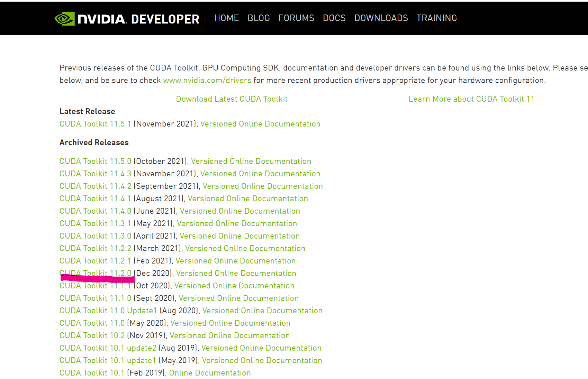Select CUDA Toolkit 11.4.2 link

(95, 186)
